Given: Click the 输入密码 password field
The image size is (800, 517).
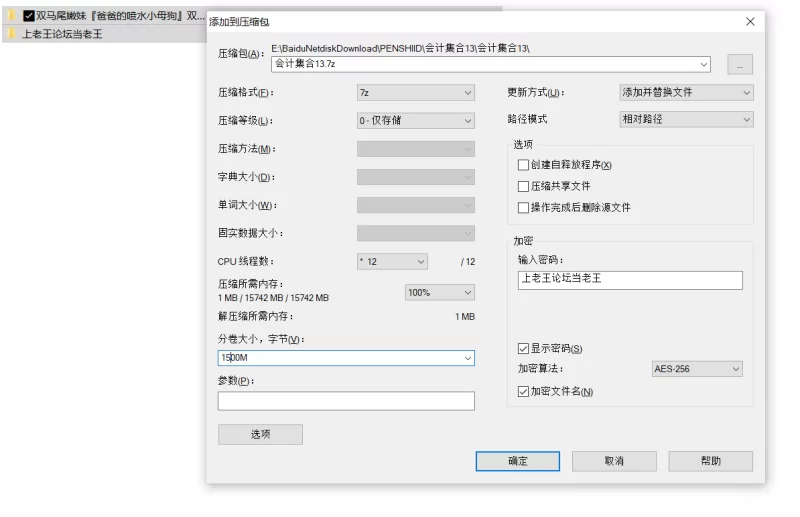Looking at the screenshot, I should (x=630, y=280).
